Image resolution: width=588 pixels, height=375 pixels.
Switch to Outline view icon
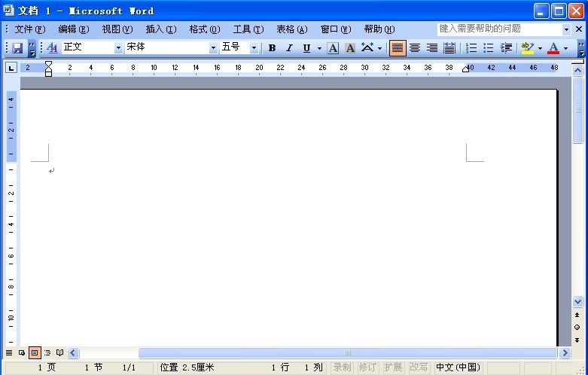tap(47, 353)
